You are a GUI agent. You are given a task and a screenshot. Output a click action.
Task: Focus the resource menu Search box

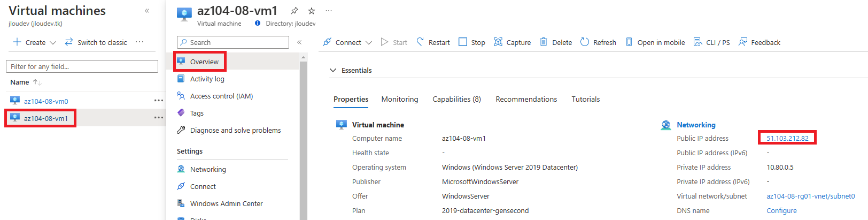click(233, 42)
